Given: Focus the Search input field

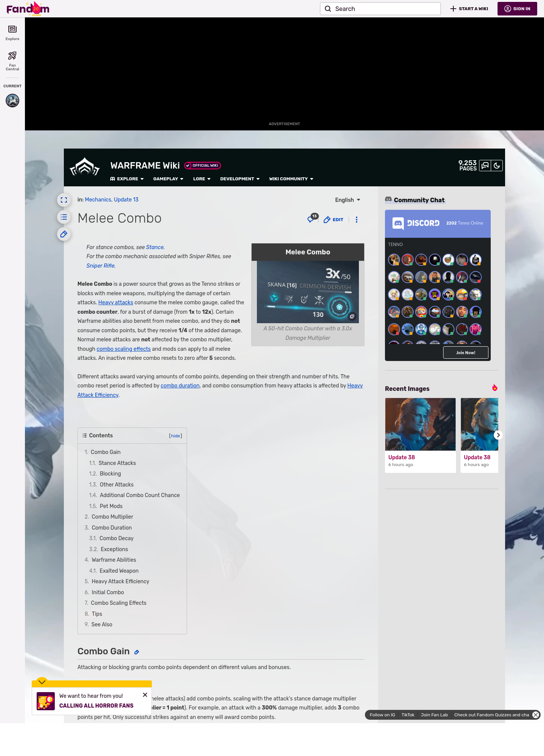Looking at the screenshot, I should click(x=380, y=9).
